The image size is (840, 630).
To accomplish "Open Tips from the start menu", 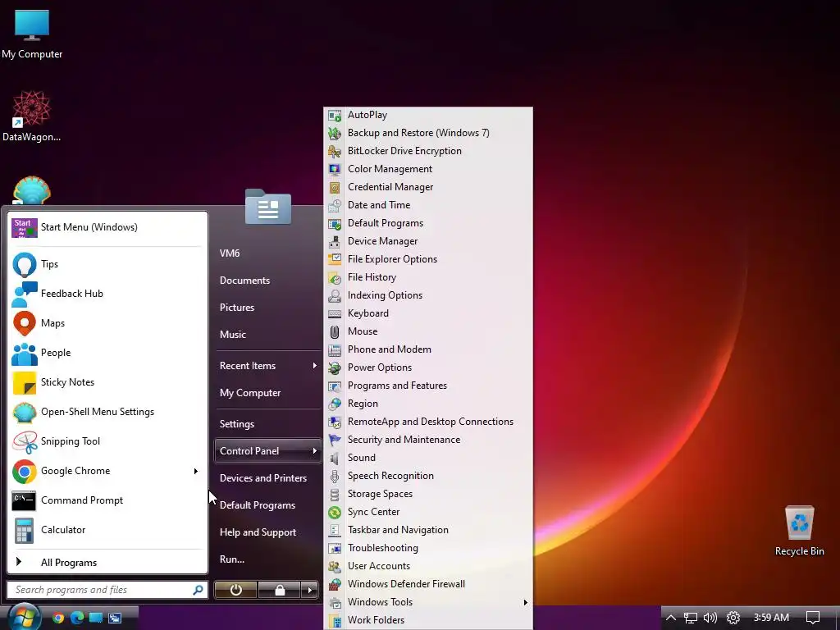I will pyautogui.click(x=107, y=264).
